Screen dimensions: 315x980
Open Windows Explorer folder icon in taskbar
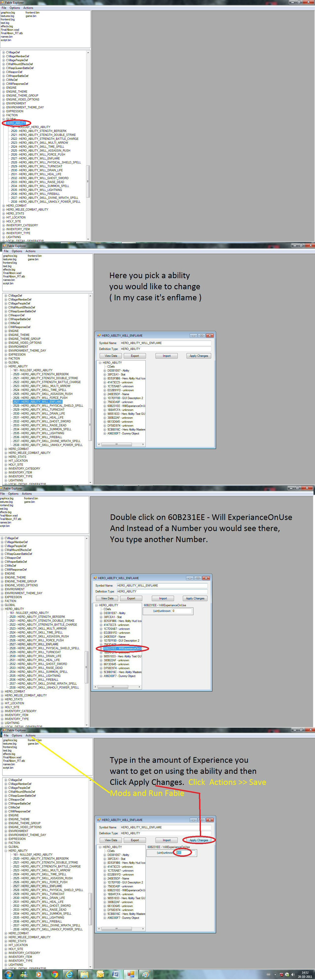(x=85, y=975)
